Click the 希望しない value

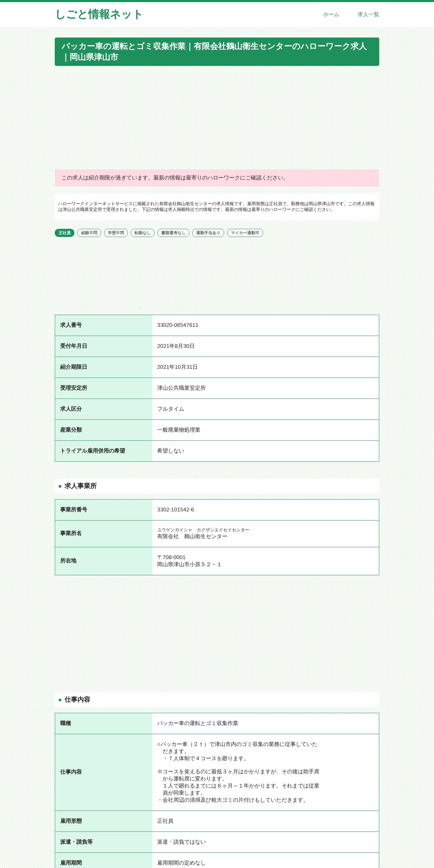click(171, 451)
